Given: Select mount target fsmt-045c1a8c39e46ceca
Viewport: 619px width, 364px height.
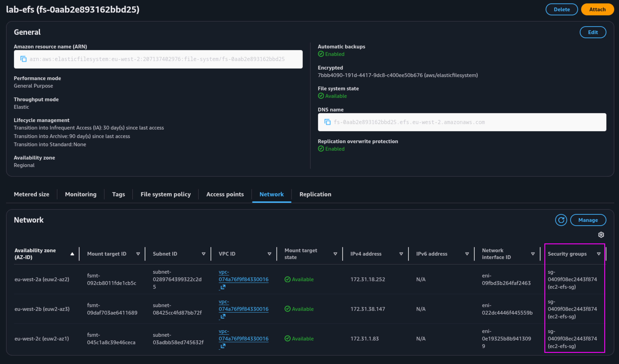Looking at the screenshot, I should pos(111,338).
